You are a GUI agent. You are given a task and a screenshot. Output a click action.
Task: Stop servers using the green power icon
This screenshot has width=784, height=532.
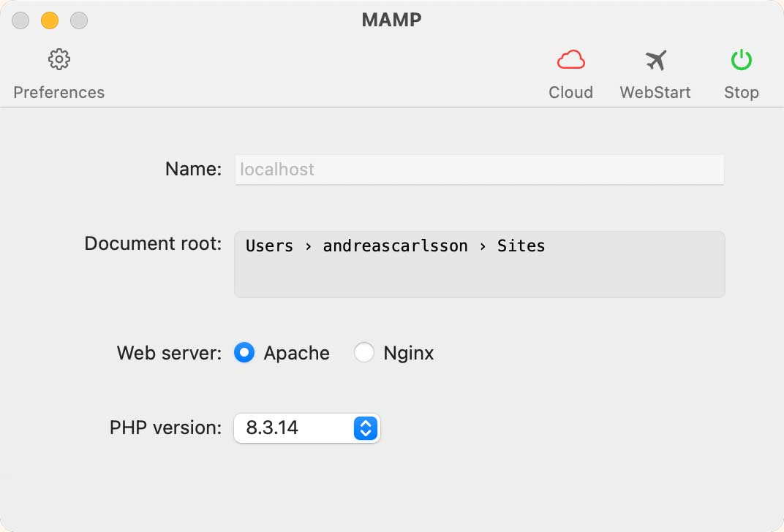[741, 60]
